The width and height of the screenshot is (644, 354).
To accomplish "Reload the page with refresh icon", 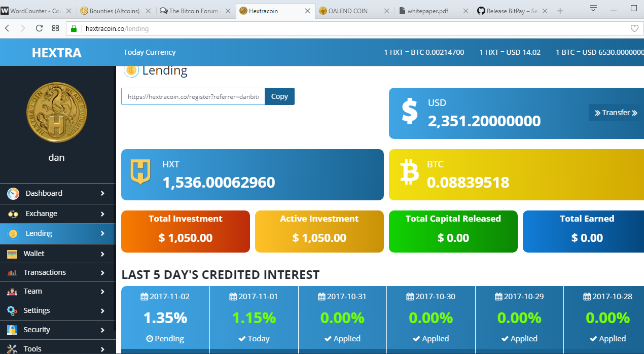I will [39, 28].
